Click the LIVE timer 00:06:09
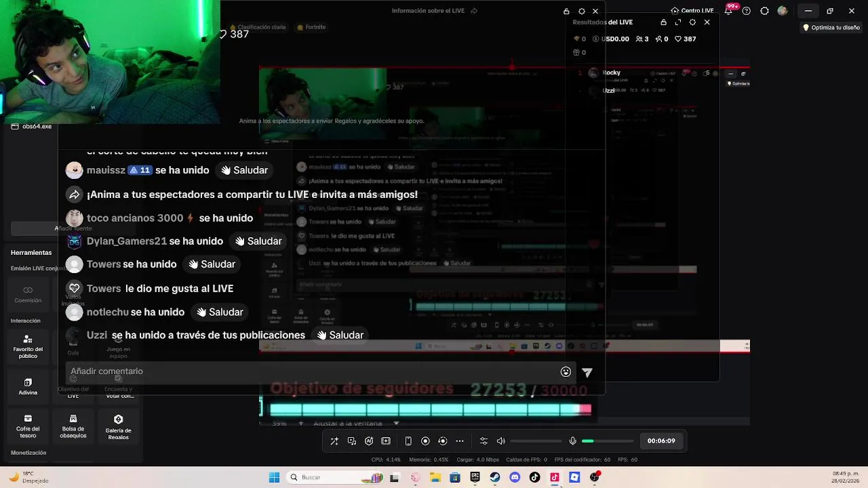This screenshot has height=488, width=868. [661, 441]
